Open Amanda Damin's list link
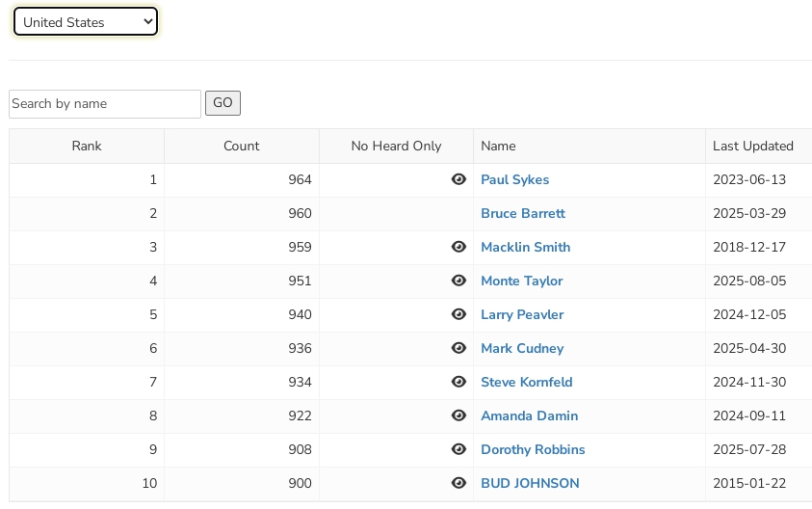 (x=529, y=415)
